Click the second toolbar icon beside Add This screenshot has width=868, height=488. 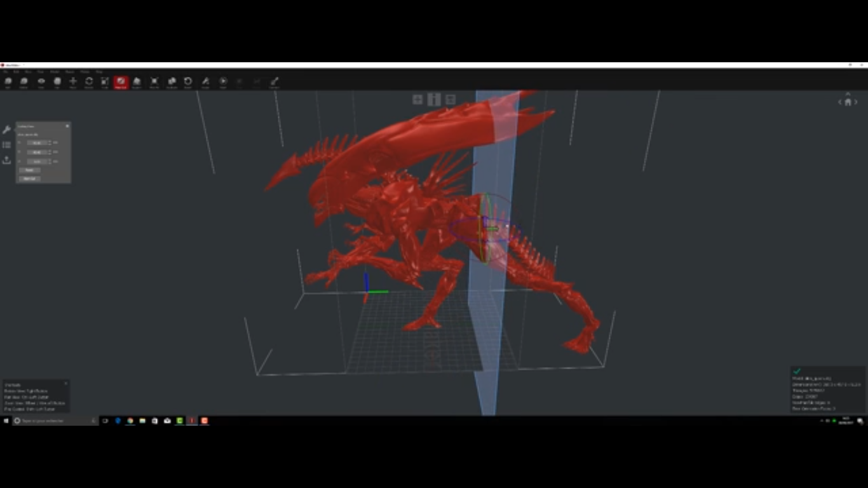point(24,82)
